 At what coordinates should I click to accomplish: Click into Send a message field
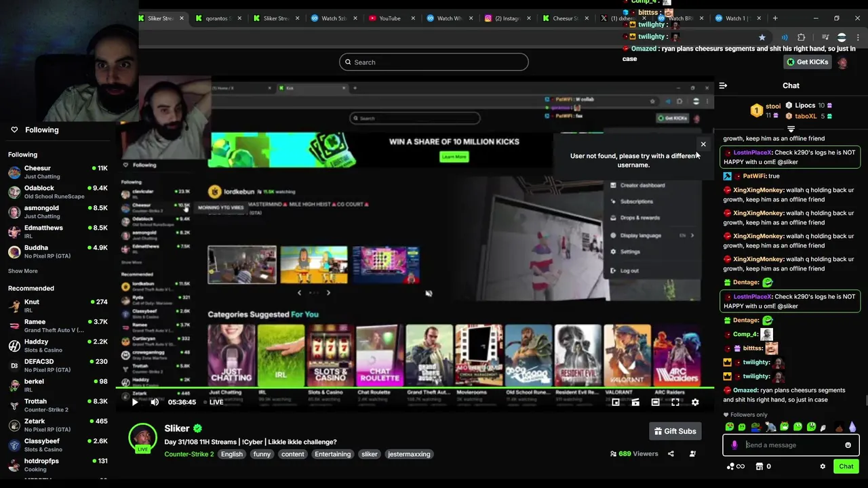[791, 445]
